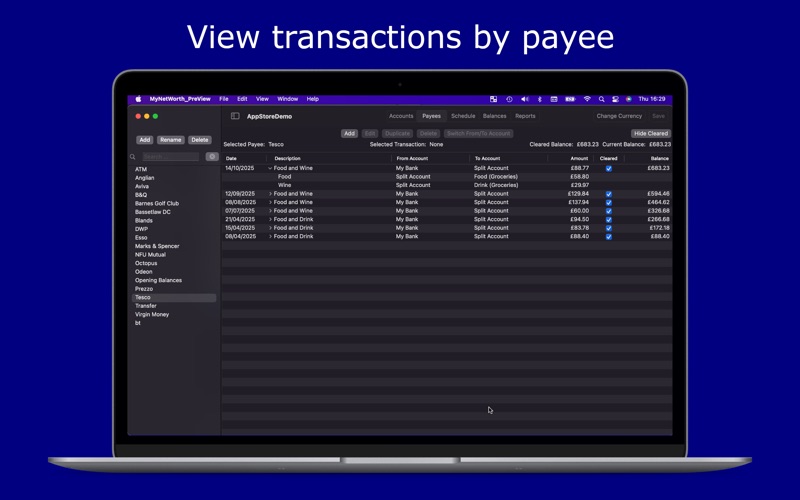Clear the payee search with round button
Image resolution: width=800 pixels, height=500 pixels.
212,157
